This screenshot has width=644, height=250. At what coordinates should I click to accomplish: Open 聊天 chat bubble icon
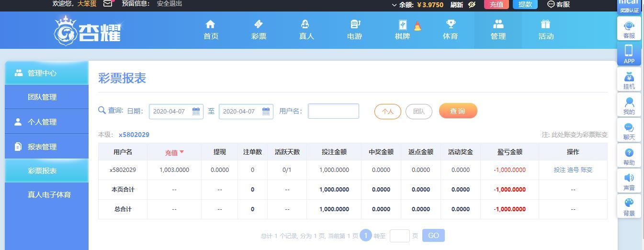(x=629, y=130)
